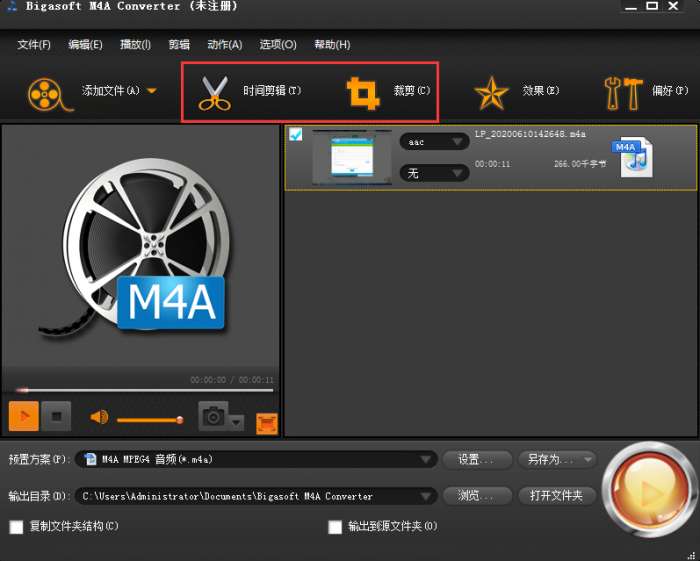Click the M4A output format file icon
The height and width of the screenshot is (561, 700).
[x=633, y=157]
